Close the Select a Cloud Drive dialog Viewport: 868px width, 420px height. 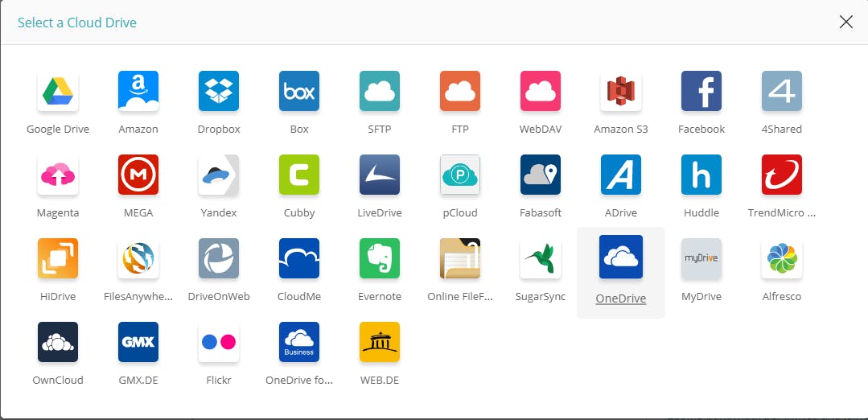(x=845, y=22)
